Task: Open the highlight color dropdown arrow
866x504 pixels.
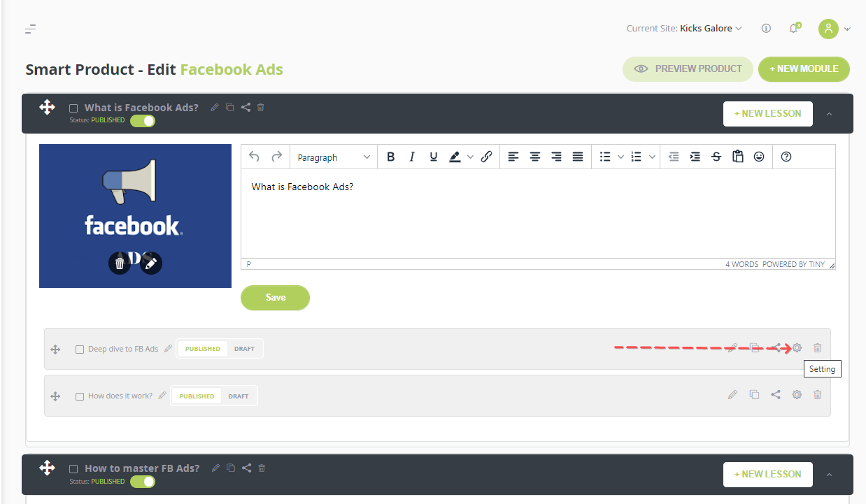Action: (470, 157)
